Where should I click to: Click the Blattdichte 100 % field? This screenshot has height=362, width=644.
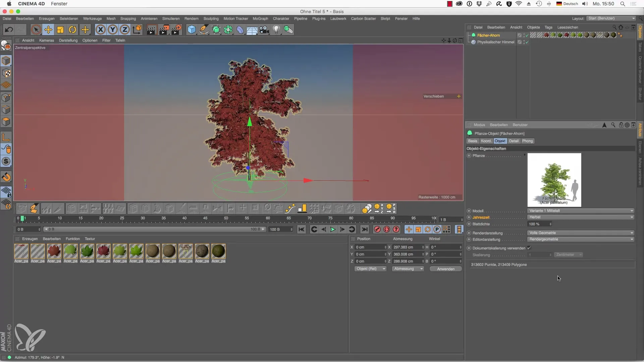pyautogui.click(x=539, y=224)
